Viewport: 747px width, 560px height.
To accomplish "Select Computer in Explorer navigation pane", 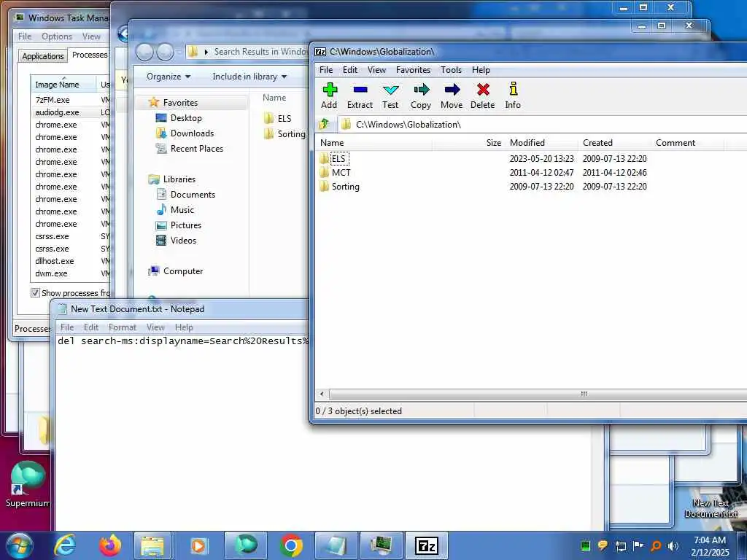I will pos(183,271).
